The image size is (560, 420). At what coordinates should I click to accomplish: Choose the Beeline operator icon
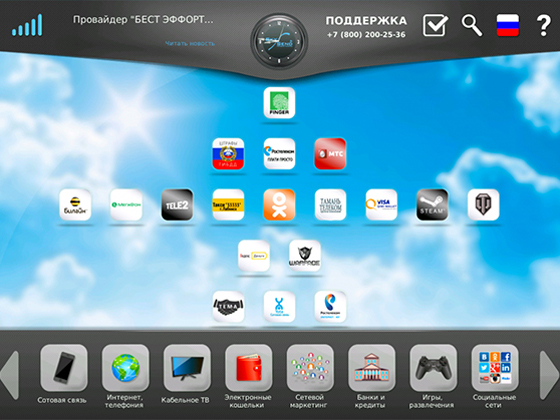[75, 205]
